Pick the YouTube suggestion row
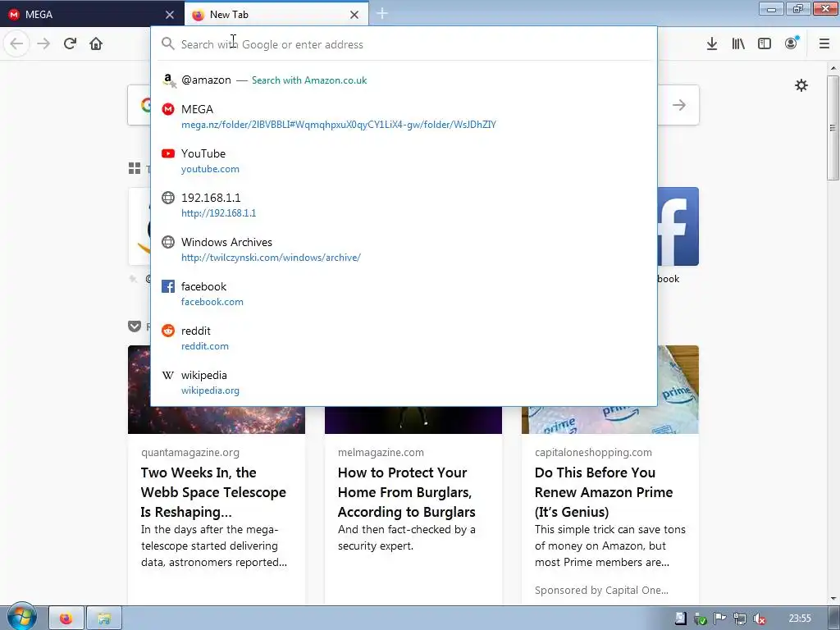The width and height of the screenshot is (840, 630). [x=404, y=161]
